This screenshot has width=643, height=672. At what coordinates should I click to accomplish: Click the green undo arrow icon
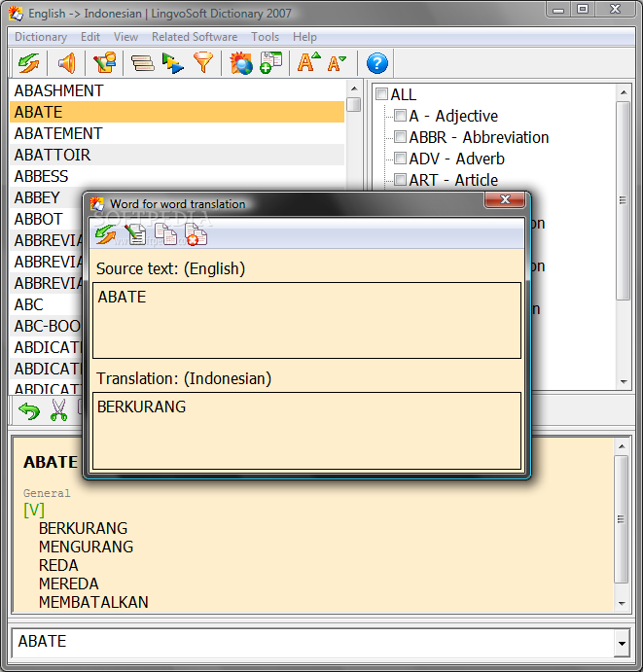29,410
